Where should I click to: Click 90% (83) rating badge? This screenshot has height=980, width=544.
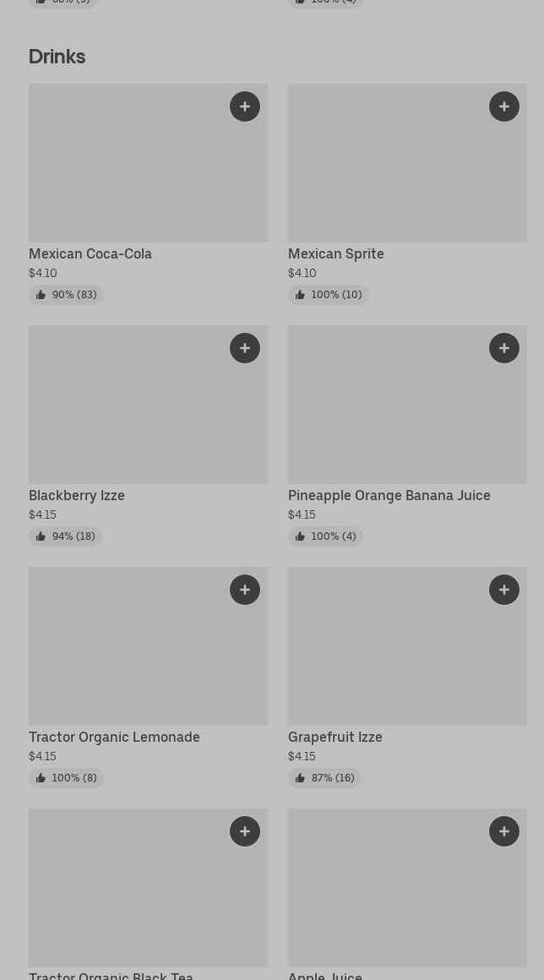(66, 295)
